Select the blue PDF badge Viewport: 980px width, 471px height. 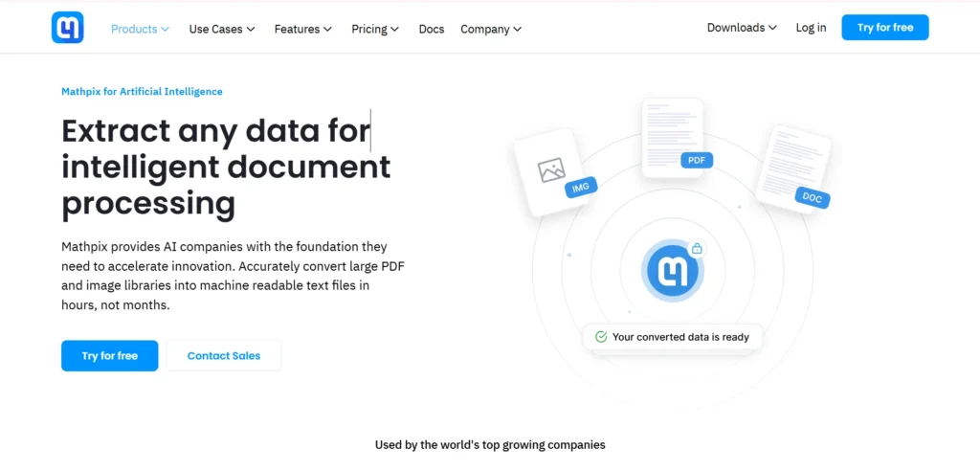[x=696, y=160]
